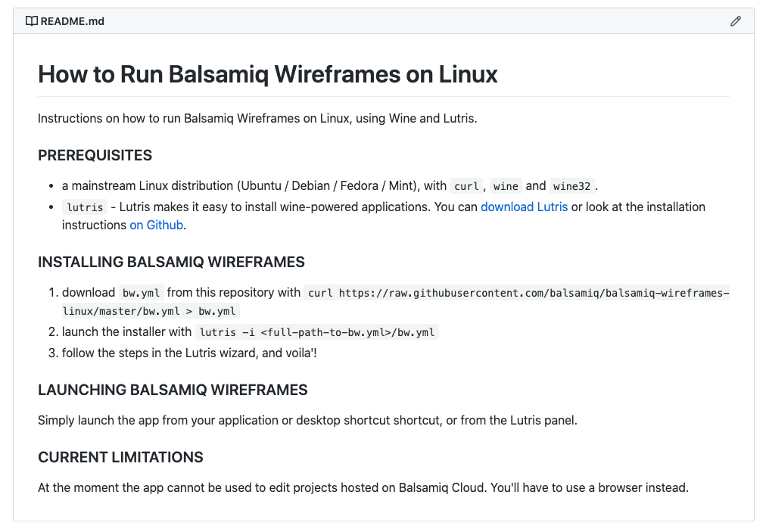Screen dimensions: 766x532
Task: Click the PREREQUISITES heading
Action: 95,155
